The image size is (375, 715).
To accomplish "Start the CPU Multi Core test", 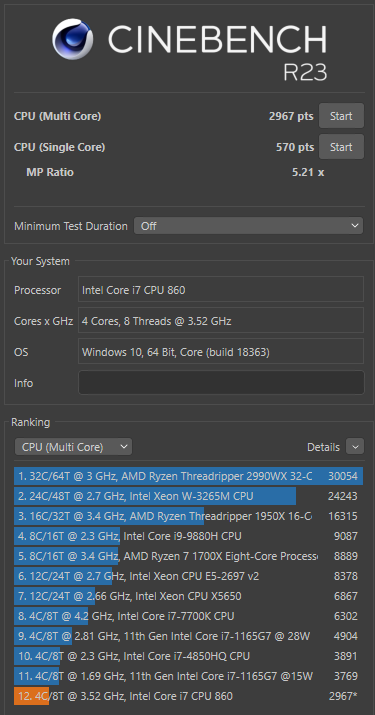I will tap(341, 116).
